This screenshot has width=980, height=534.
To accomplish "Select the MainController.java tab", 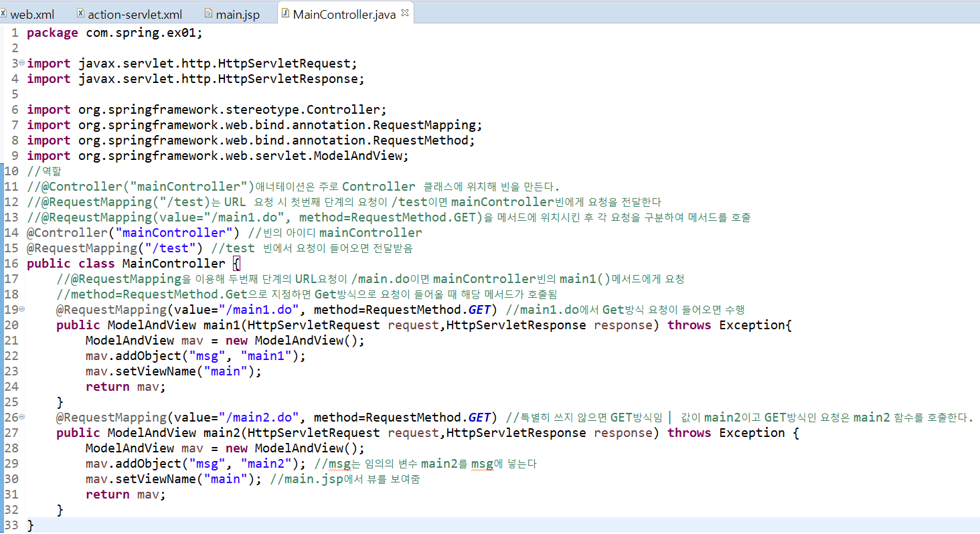I will (344, 14).
